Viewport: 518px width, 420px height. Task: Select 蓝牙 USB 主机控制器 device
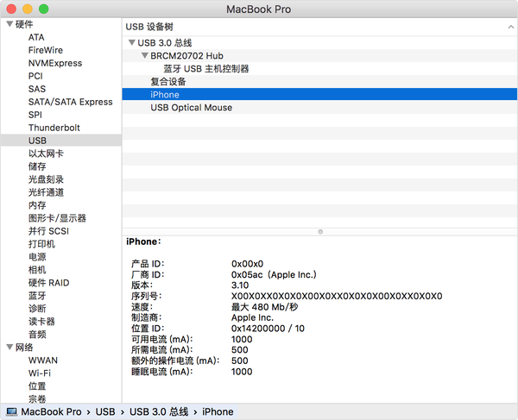pos(206,69)
